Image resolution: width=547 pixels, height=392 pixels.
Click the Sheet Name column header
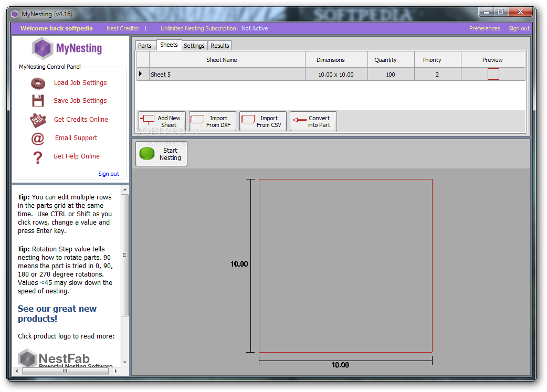point(227,60)
